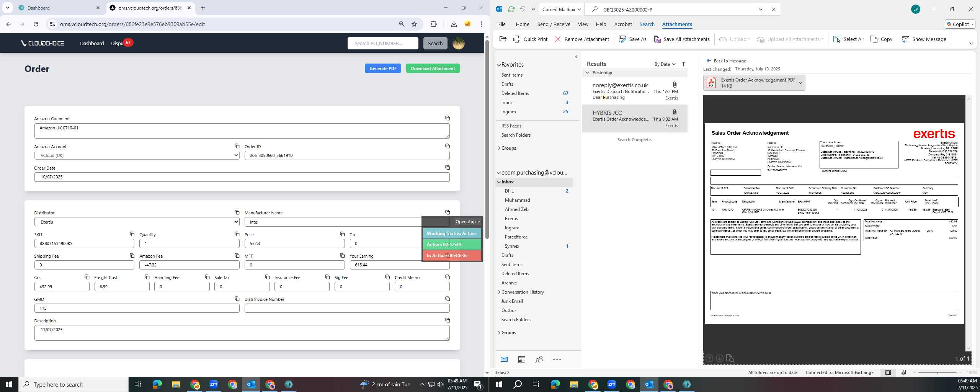Open the Amazon Account dropdown

pos(137,155)
